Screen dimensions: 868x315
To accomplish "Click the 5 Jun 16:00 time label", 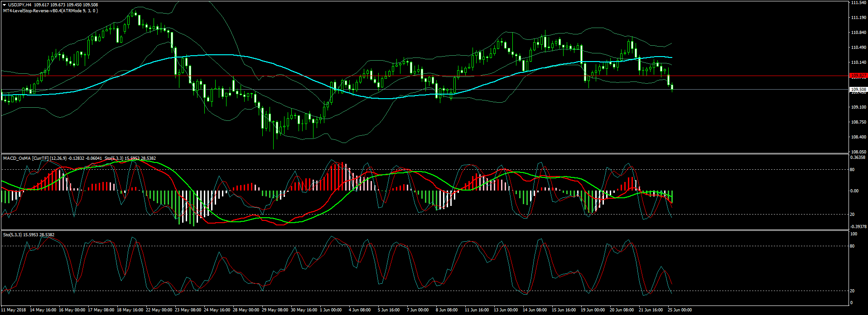I will point(389,310).
